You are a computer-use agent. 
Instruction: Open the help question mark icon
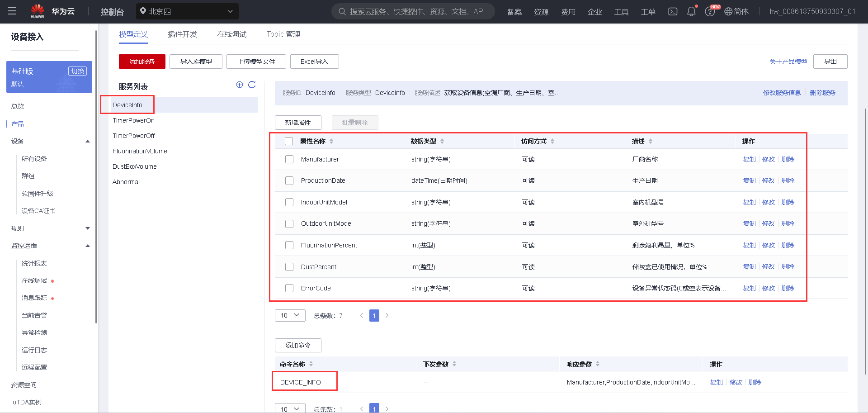pyautogui.click(x=710, y=11)
